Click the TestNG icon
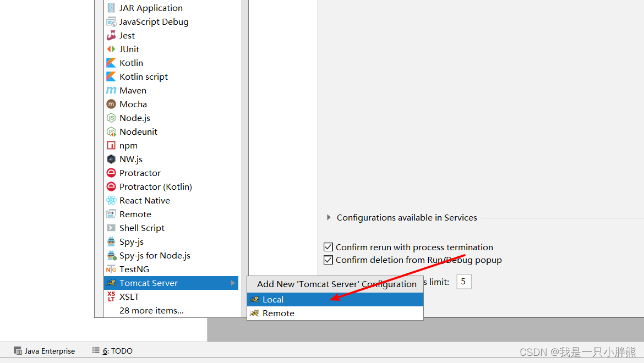Viewport: 644px width, 363px height. [111, 269]
